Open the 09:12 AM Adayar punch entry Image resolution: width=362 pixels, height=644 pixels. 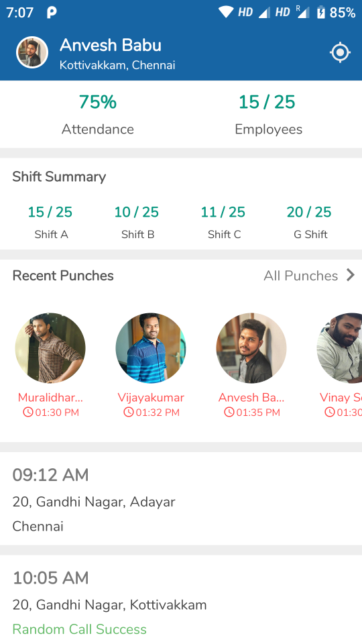181,498
